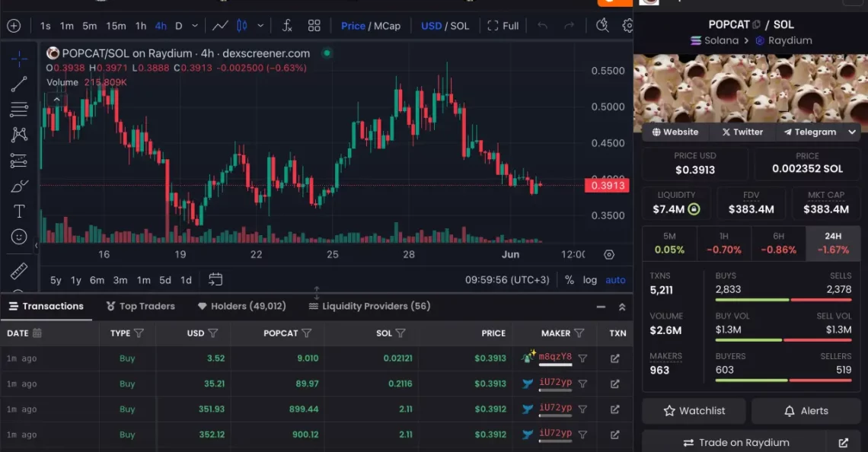Viewport: 868px width, 452px height.
Task: Select the brush drawing tool
Action: click(19, 186)
